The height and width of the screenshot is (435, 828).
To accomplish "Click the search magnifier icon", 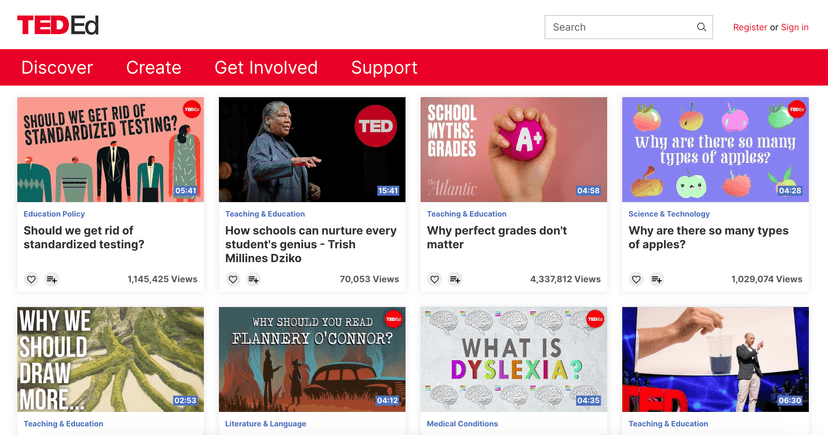I will (x=701, y=27).
